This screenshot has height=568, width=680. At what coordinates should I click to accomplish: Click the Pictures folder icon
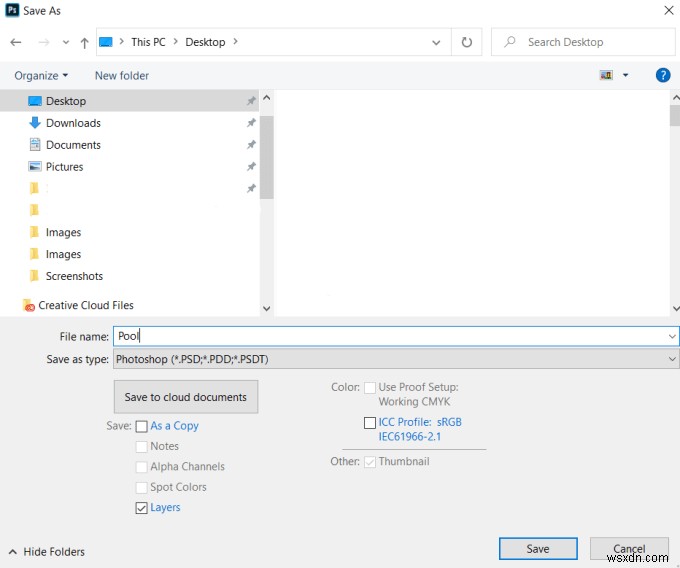pos(35,166)
